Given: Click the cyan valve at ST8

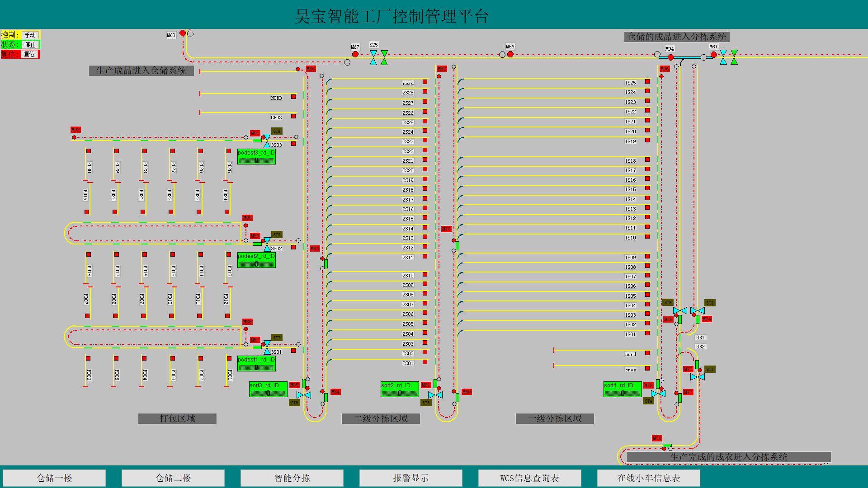Looking at the screenshot, I should (267, 244).
